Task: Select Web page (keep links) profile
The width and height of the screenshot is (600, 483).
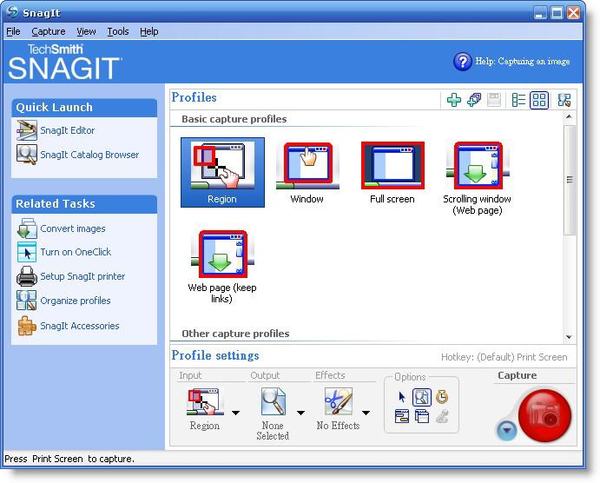Action: click(x=222, y=267)
